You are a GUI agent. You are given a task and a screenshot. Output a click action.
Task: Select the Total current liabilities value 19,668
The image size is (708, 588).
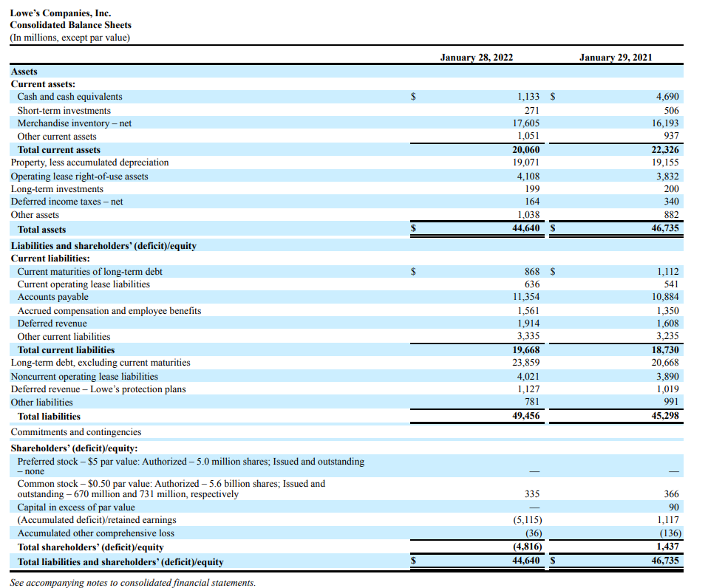[x=528, y=349]
